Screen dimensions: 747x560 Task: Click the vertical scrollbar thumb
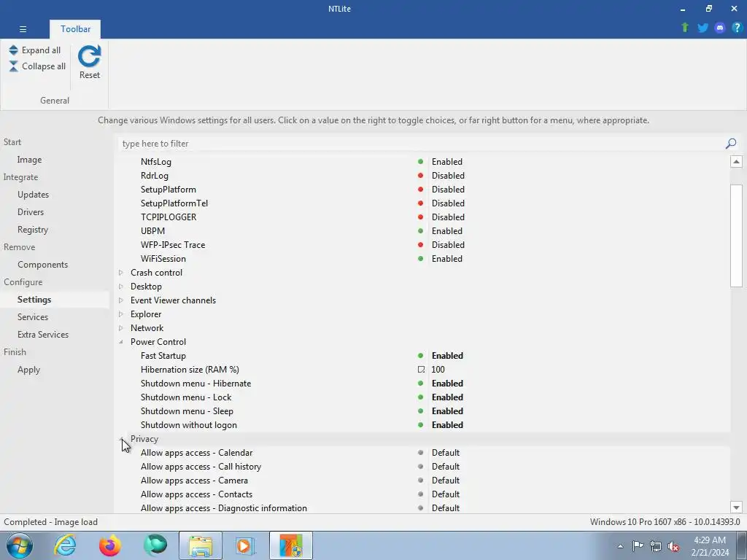point(736,236)
